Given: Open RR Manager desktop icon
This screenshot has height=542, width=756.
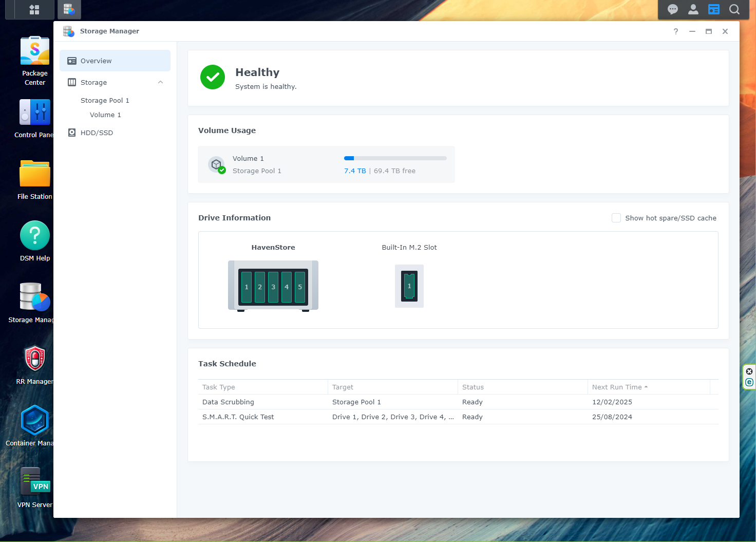Looking at the screenshot, I should pyautogui.click(x=35, y=364).
